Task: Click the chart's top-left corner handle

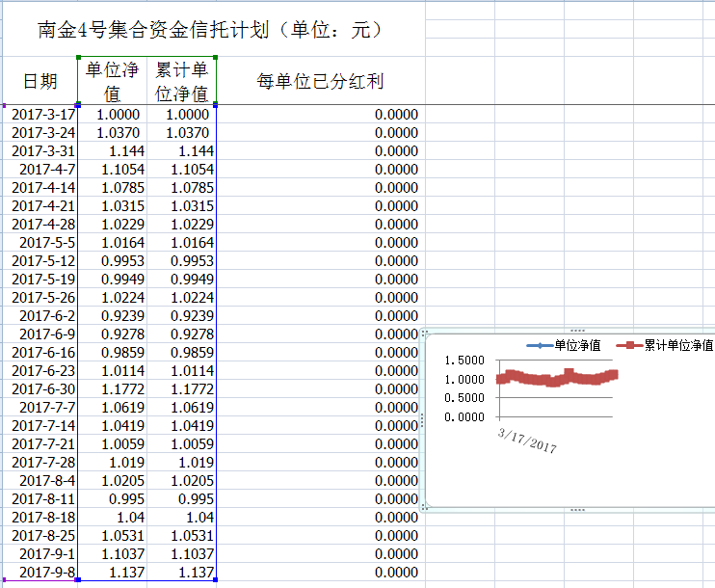Action: tap(425, 333)
